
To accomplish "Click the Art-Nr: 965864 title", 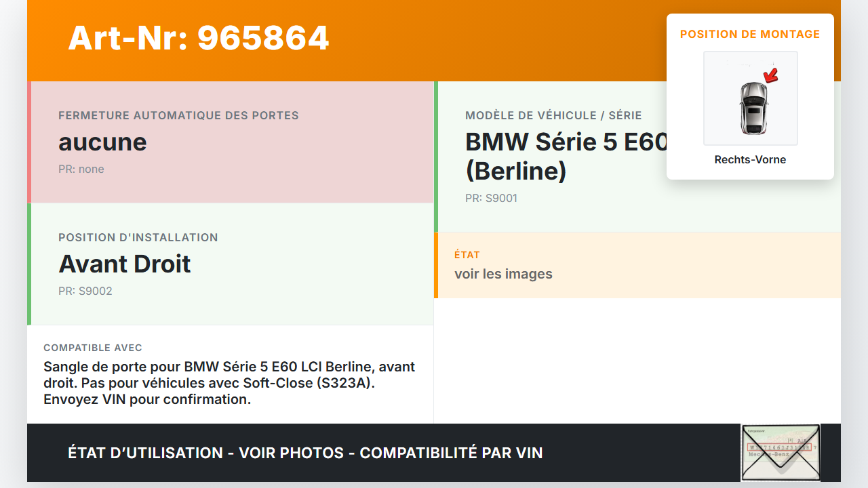I will pos(199,38).
